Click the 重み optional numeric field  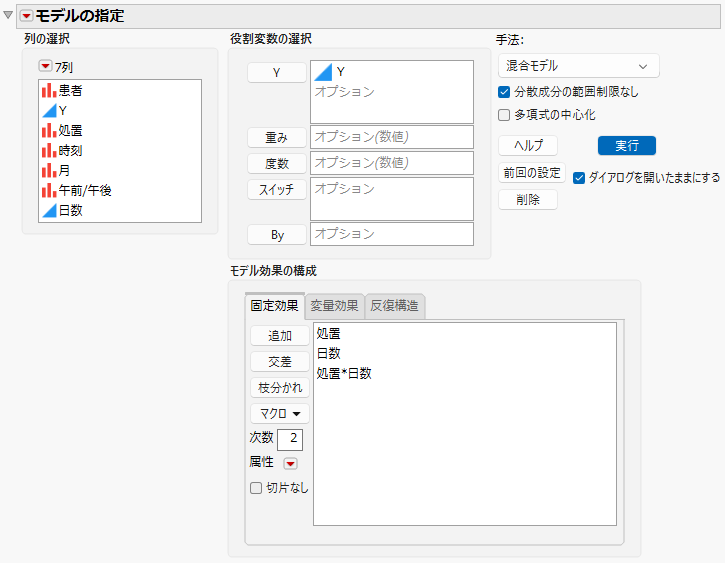pyautogui.click(x=392, y=137)
